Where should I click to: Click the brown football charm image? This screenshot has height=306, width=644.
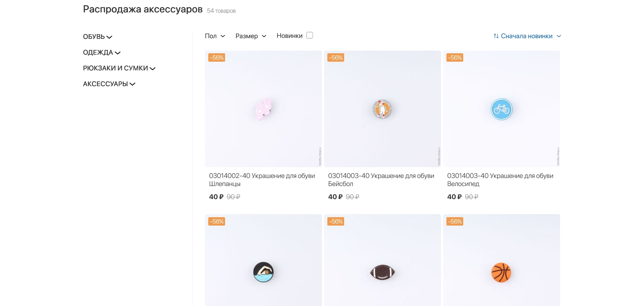[x=382, y=272]
